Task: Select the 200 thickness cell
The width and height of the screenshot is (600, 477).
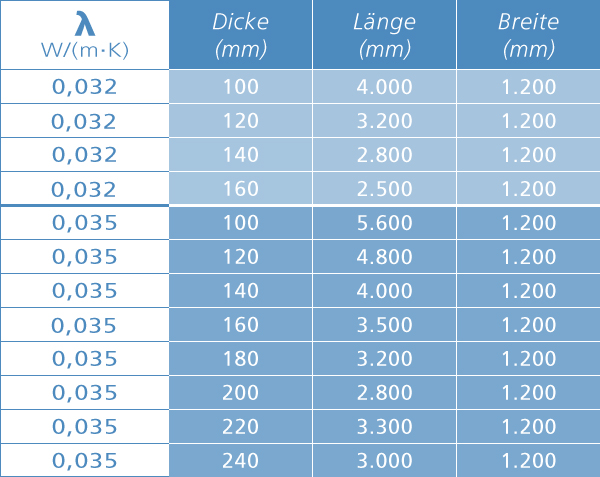Action: [x=240, y=393]
